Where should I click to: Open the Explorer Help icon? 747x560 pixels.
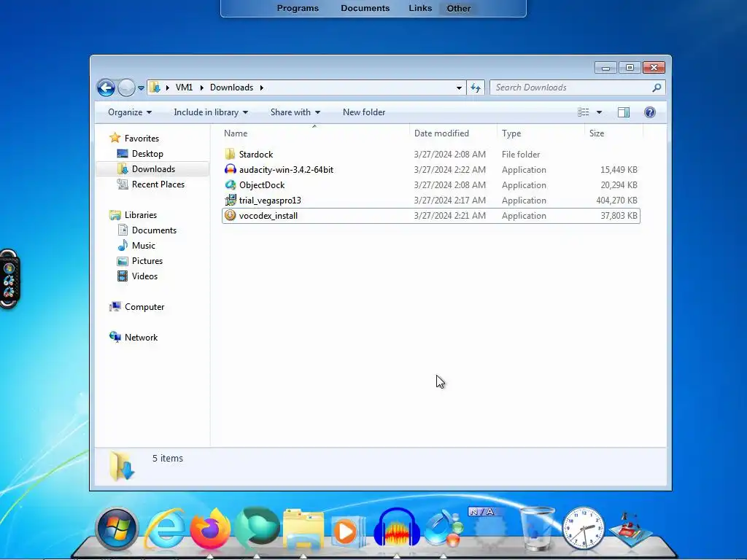click(649, 112)
